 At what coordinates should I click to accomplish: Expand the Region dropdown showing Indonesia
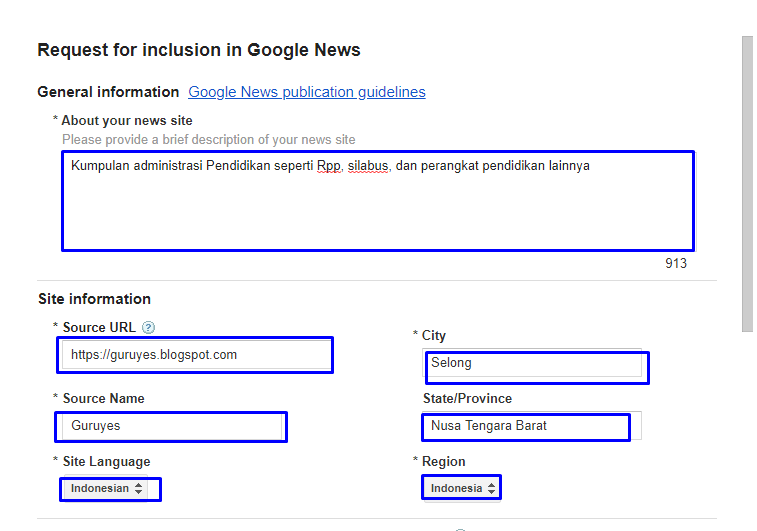461,488
